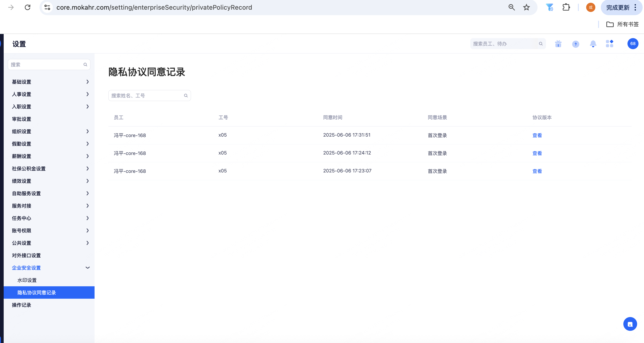Open the user avatar labeled 68

click(x=633, y=43)
